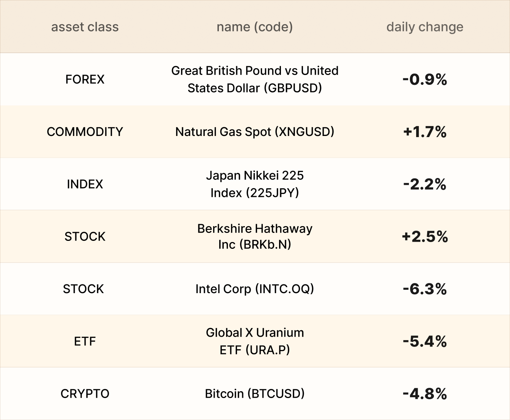Select the ETF asset class cell

point(85,341)
